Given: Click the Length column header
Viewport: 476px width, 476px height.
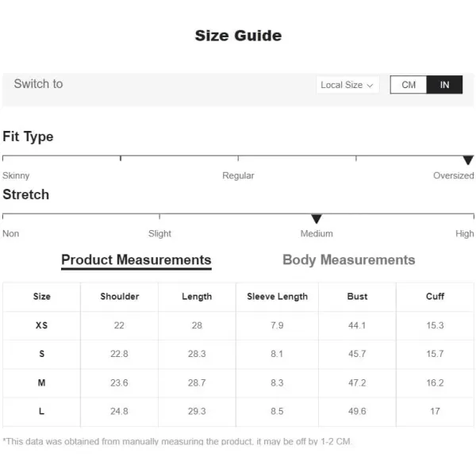Looking at the screenshot, I should [197, 297].
